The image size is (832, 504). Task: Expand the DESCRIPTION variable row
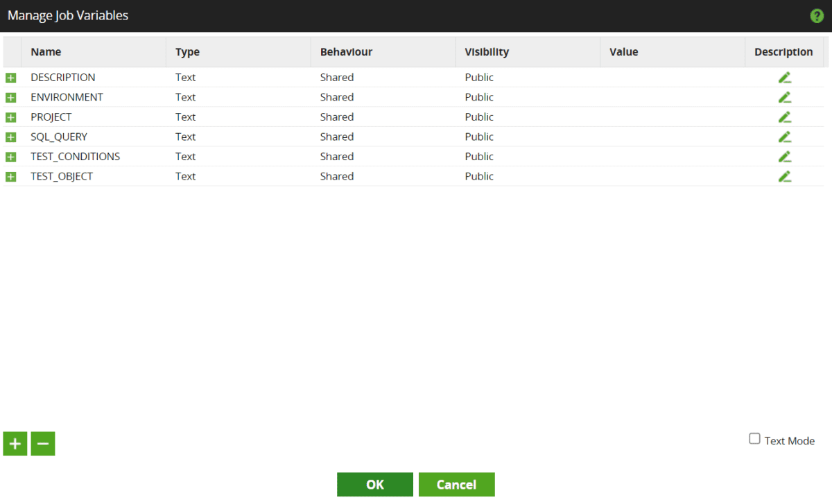11,78
